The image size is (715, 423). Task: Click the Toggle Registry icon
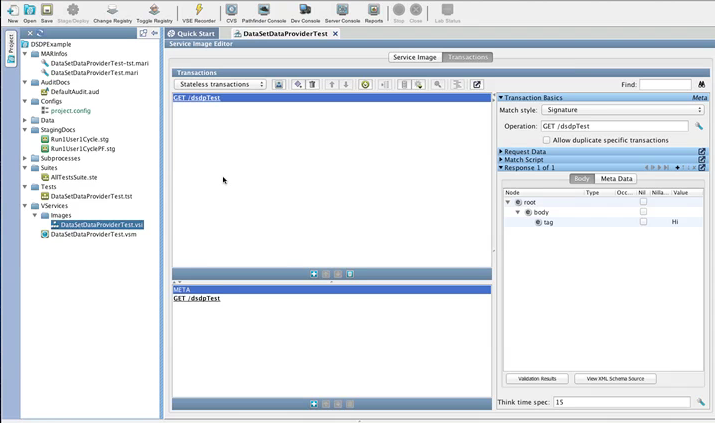(x=153, y=12)
